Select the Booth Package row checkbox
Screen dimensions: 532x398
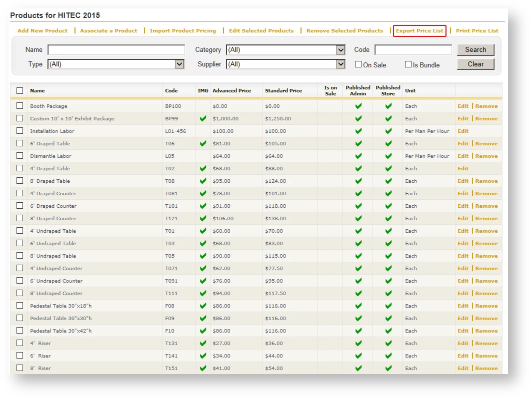20,106
